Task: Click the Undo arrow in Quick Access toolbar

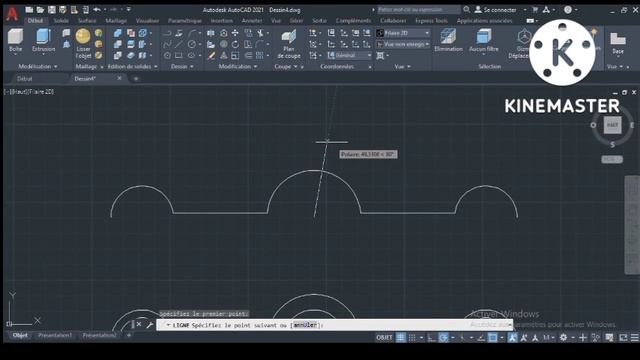Action: 97,9
